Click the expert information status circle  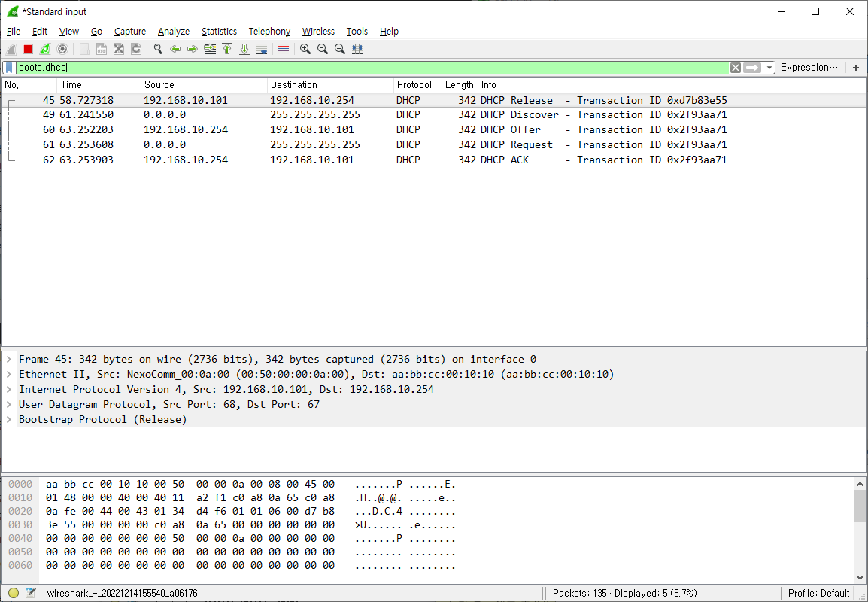tap(14, 593)
